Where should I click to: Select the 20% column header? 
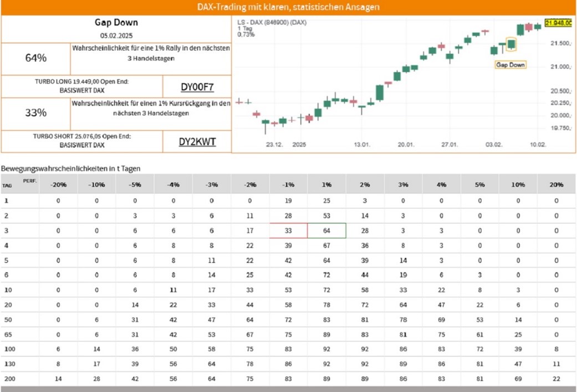556,184
